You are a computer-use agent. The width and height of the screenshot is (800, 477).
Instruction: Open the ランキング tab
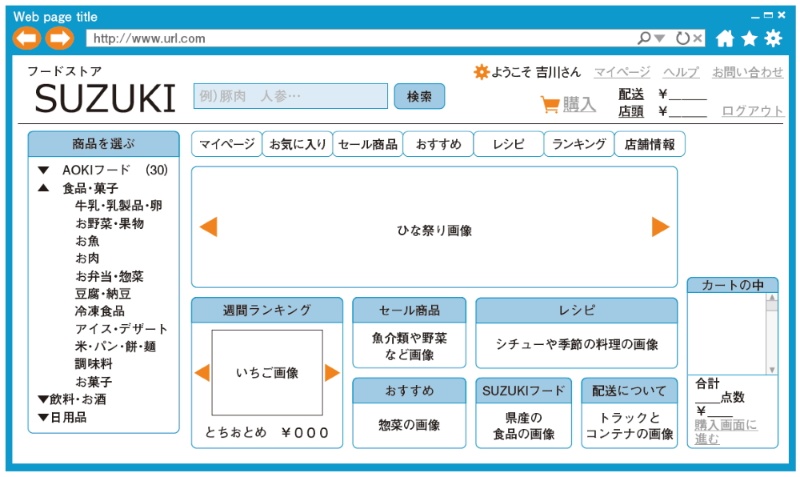[579, 144]
